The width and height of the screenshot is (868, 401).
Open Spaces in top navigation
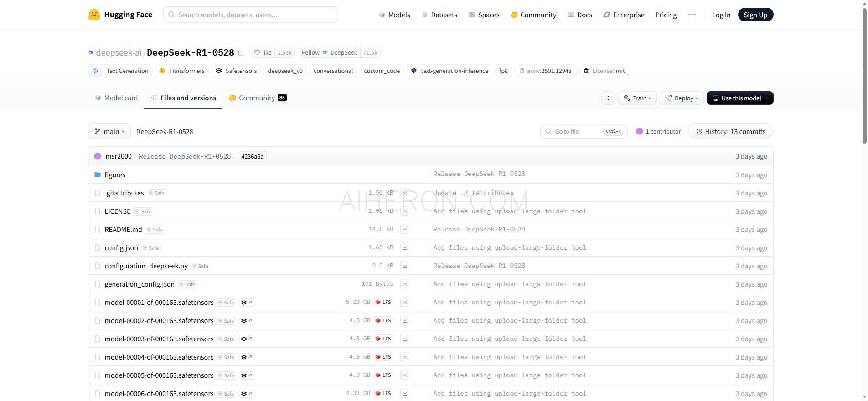[x=484, y=15]
